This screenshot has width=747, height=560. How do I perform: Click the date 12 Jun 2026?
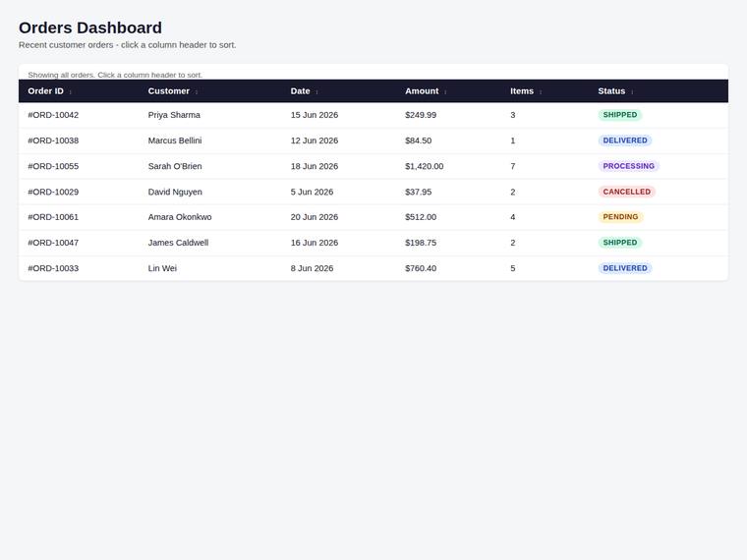[x=315, y=140]
